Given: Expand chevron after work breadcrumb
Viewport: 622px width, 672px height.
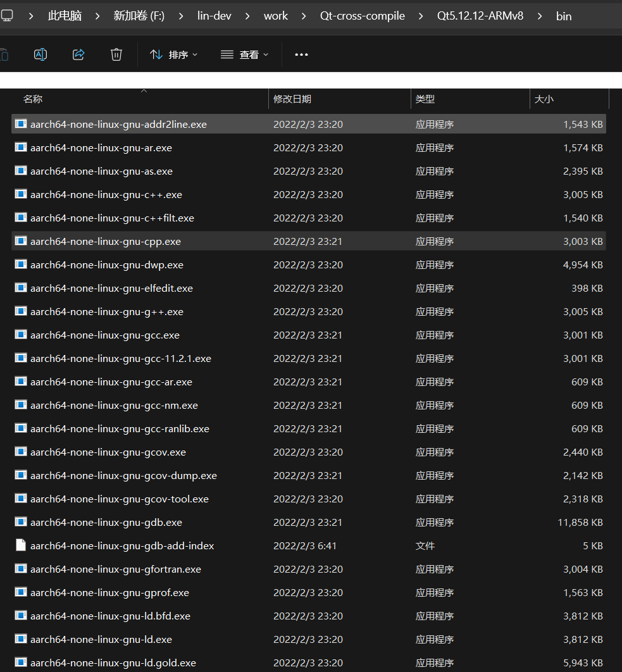Looking at the screenshot, I should tap(304, 16).
